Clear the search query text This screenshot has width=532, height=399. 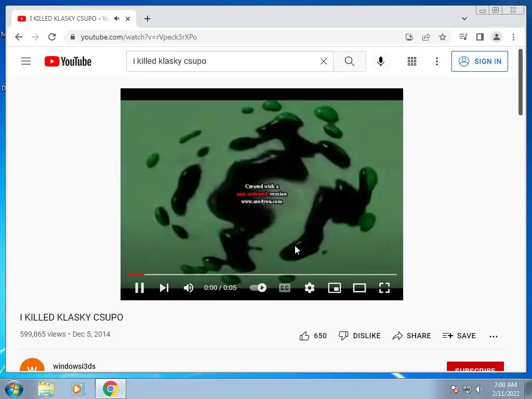point(324,61)
